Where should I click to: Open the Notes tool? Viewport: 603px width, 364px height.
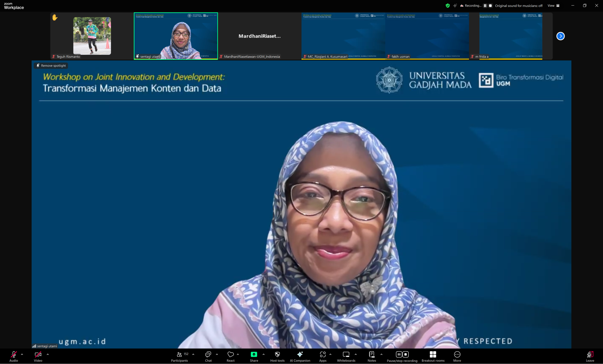pos(371,355)
